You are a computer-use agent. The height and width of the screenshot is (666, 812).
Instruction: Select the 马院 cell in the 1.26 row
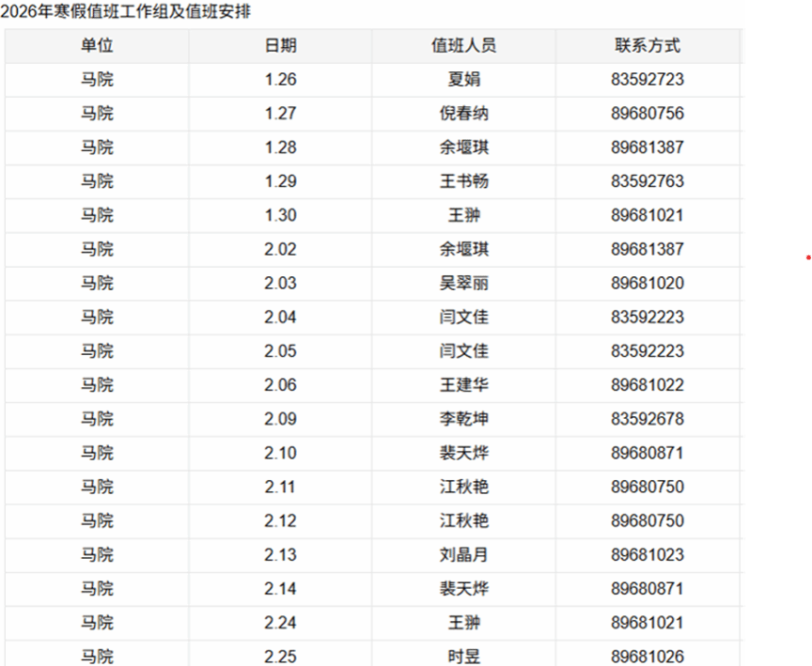[x=97, y=80]
